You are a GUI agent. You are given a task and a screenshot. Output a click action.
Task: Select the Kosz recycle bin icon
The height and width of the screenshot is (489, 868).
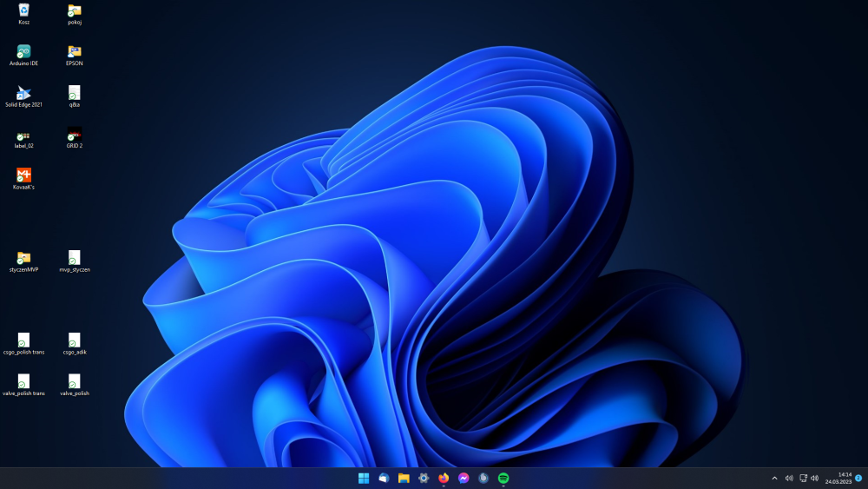click(x=23, y=14)
